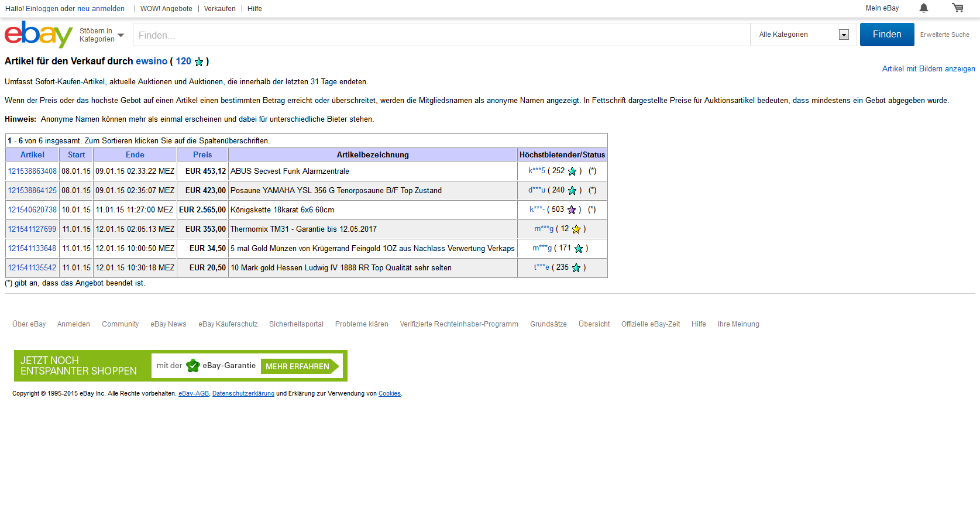This screenshot has height=529, width=980.
Task: Open the eBay-AGB copyright link
Action: click(194, 394)
